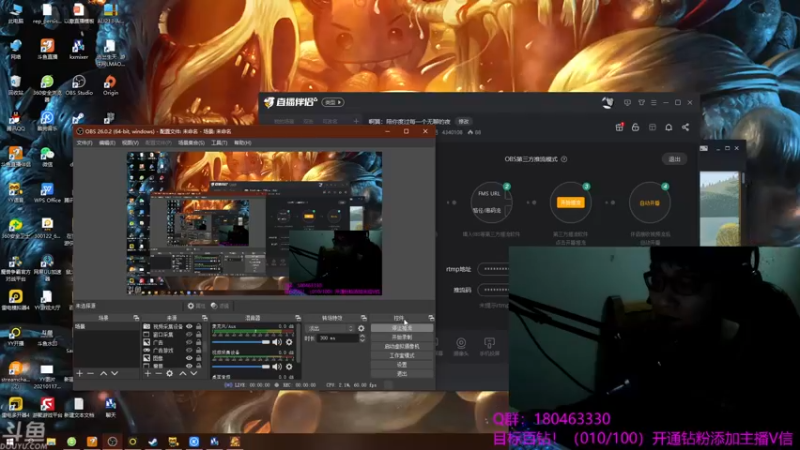Open skin shirt icon in 直播伴侣 title bar
Image resolution: width=800 pixels, height=450 pixels.
click(x=641, y=103)
